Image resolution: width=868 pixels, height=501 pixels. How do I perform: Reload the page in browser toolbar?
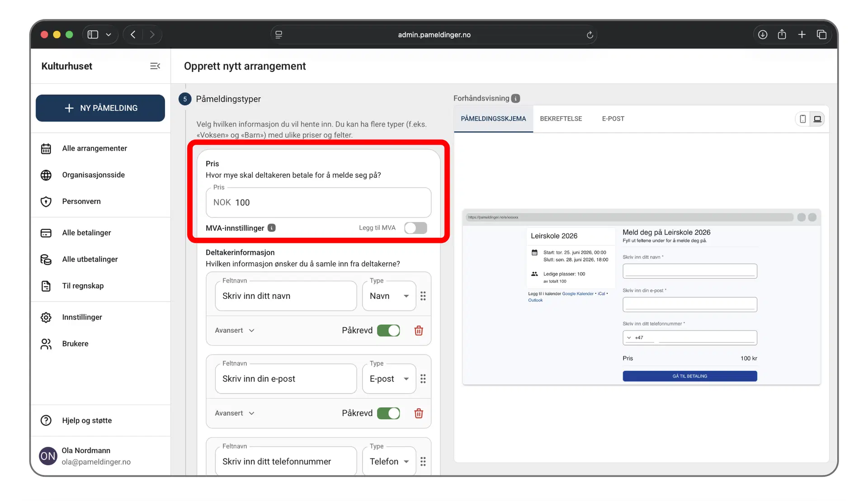590,35
